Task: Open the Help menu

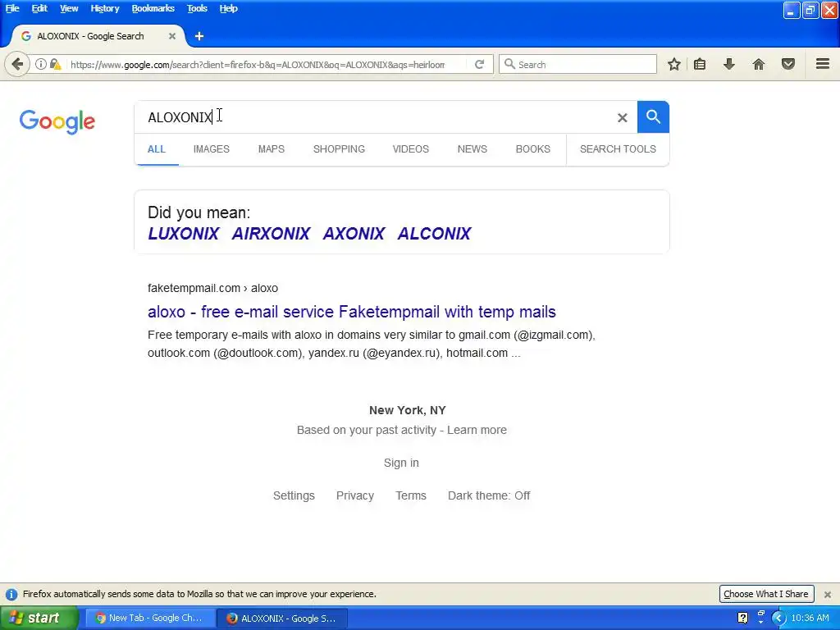Action: click(228, 8)
